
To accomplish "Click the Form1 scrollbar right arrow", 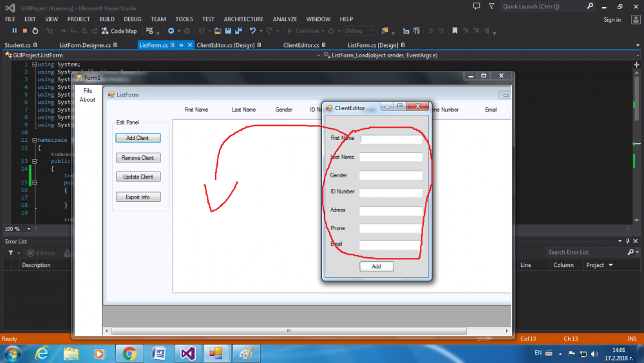I will [507, 331].
